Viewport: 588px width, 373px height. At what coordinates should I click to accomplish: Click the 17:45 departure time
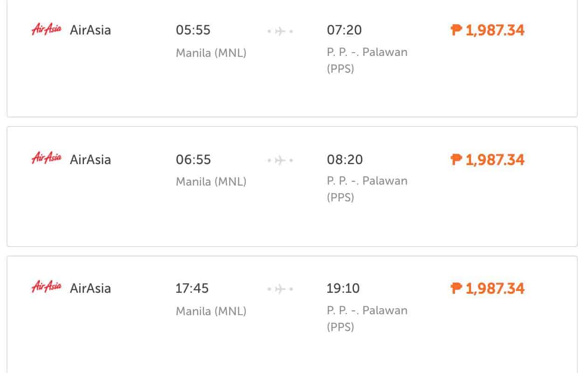(192, 288)
